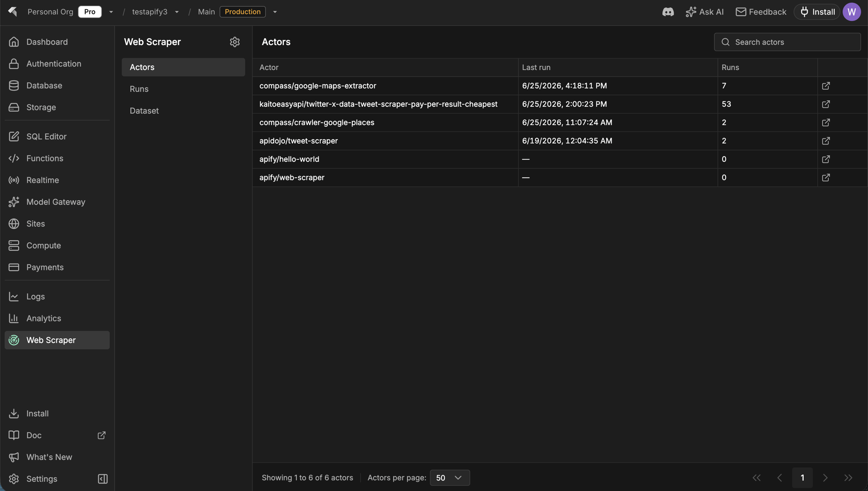Click the Install button in top bar
Image resolution: width=868 pixels, height=491 pixels.
(x=817, y=12)
